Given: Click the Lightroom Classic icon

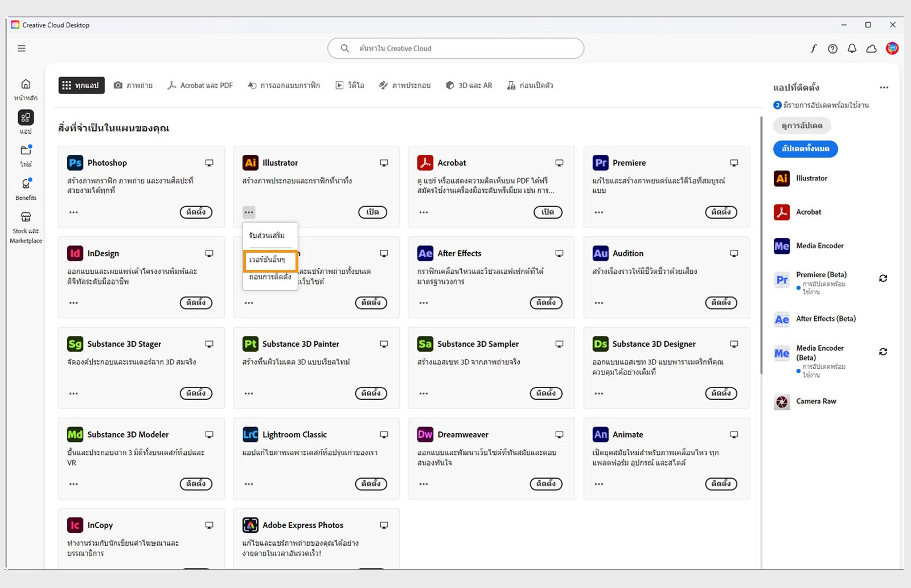Looking at the screenshot, I should pyautogui.click(x=250, y=434).
